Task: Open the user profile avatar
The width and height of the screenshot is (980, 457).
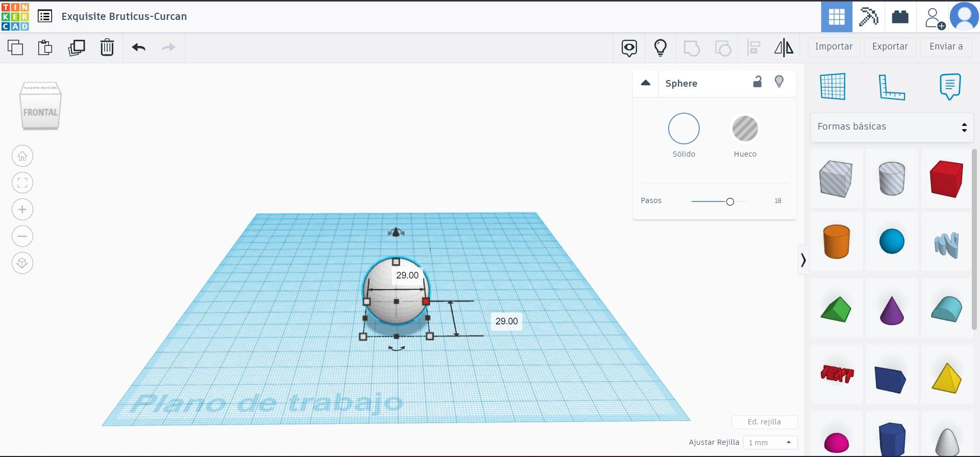Action: point(964,17)
